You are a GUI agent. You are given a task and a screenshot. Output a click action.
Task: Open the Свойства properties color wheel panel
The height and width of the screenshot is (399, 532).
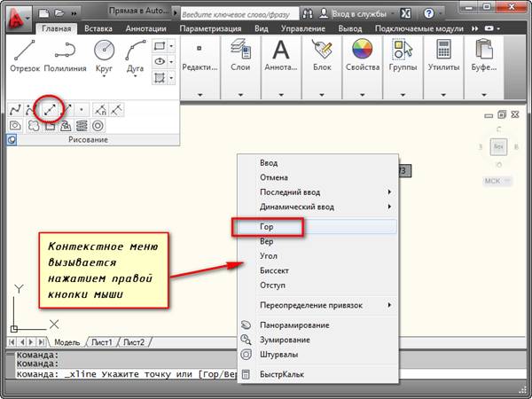pyautogui.click(x=363, y=67)
